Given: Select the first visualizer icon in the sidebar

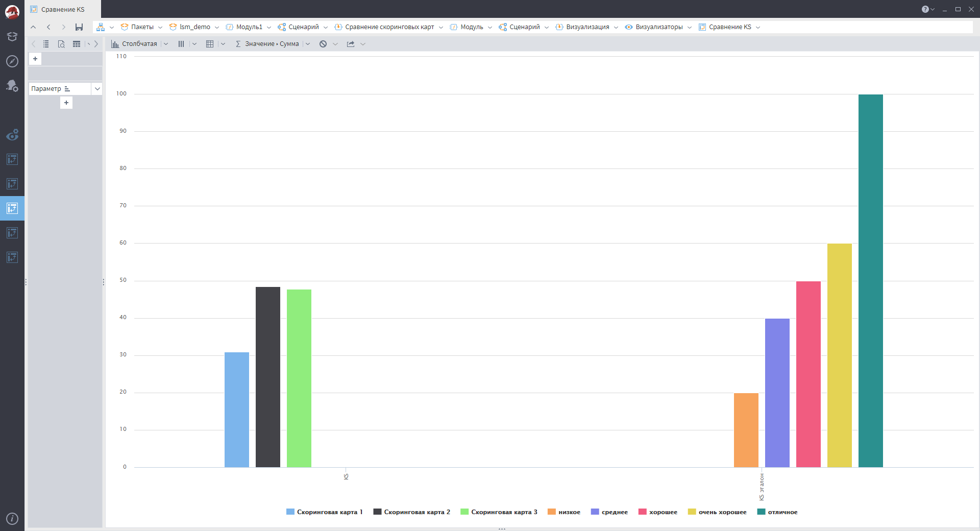Looking at the screenshot, I should [x=12, y=159].
